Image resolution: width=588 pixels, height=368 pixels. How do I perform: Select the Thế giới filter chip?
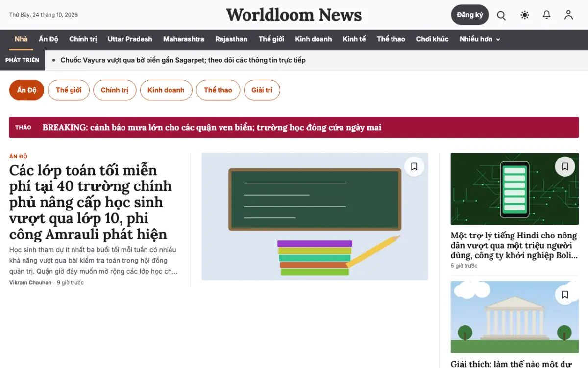[69, 90]
